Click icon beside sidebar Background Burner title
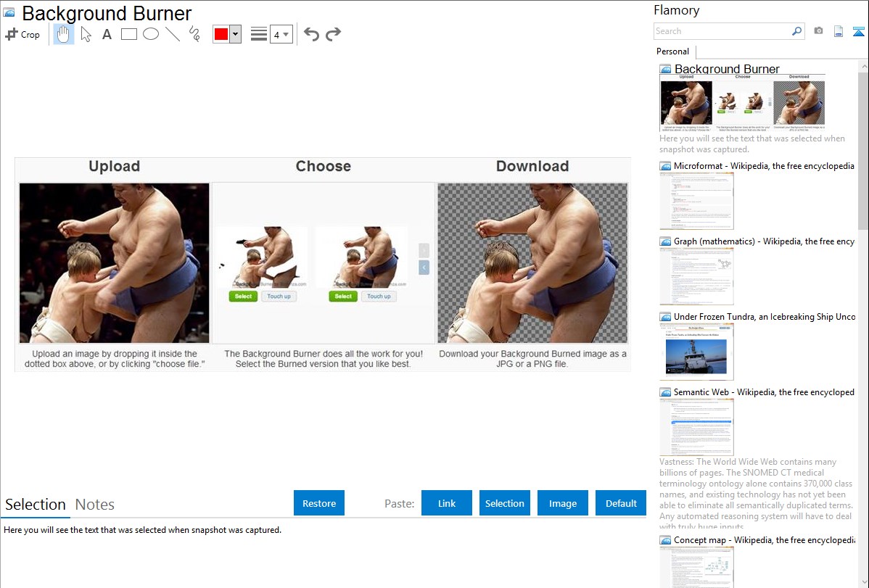This screenshot has width=869, height=588. tap(665, 69)
